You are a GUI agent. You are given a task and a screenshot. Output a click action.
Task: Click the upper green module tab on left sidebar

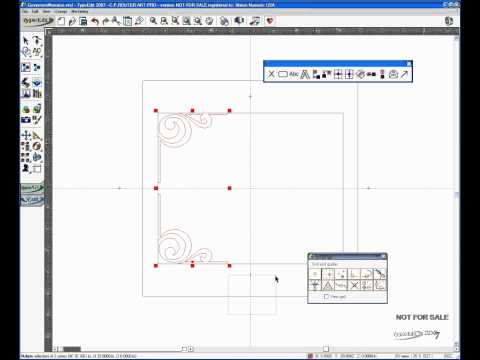click(32, 188)
